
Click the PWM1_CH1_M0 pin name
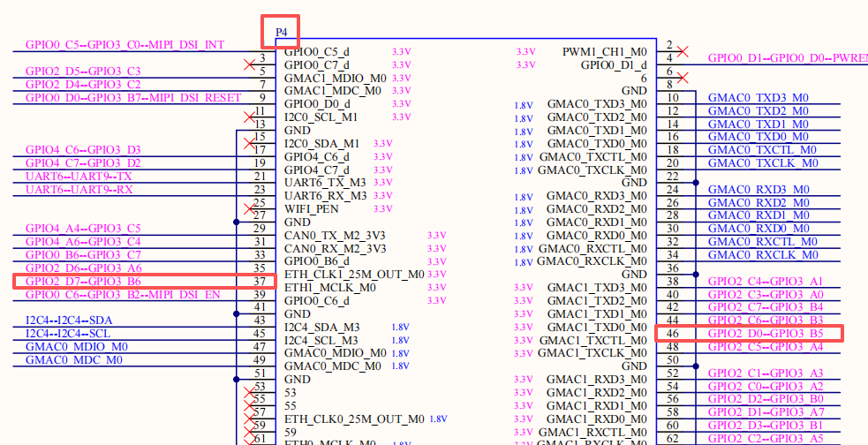pos(605,51)
